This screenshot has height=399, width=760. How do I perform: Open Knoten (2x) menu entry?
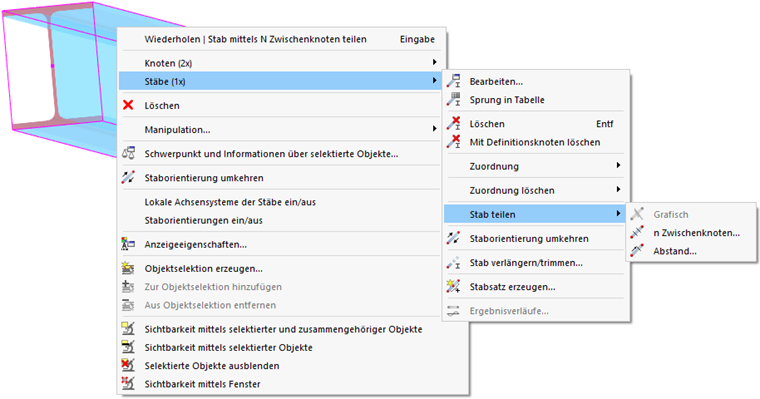click(280, 63)
